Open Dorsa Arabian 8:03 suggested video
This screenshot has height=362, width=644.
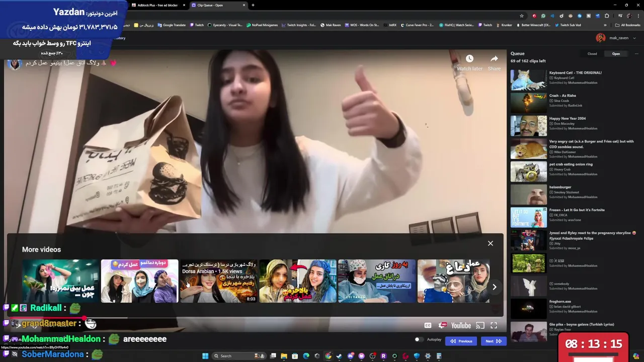[219, 281]
